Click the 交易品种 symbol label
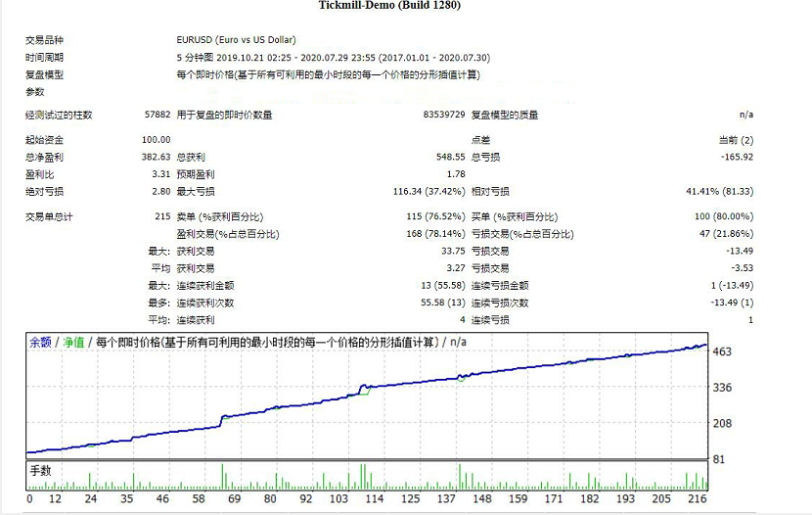This screenshot has height=515, width=812. tap(45, 40)
